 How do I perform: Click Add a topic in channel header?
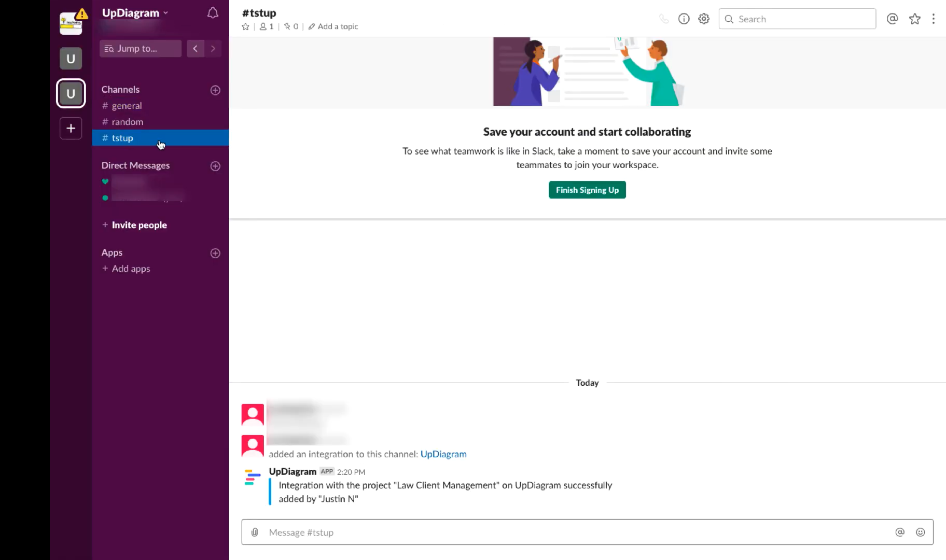tap(333, 26)
